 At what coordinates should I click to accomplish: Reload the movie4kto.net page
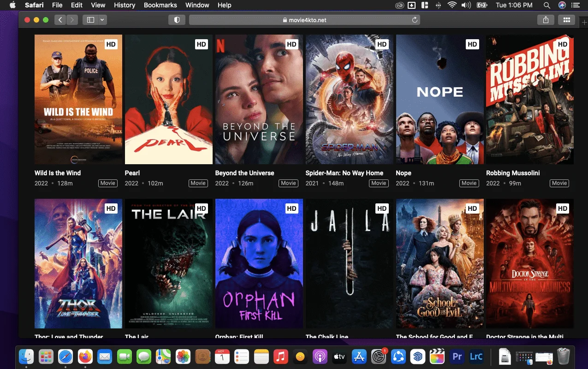click(415, 20)
